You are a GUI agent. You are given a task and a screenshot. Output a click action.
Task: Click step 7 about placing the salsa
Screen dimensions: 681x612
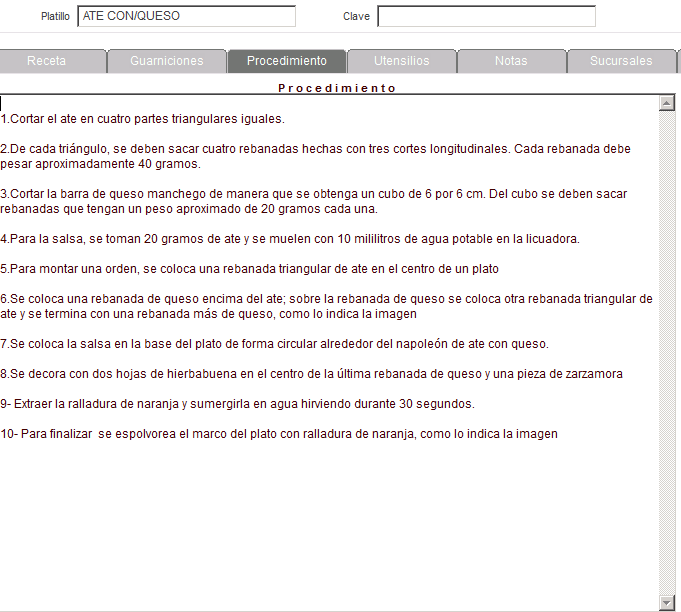275,344
